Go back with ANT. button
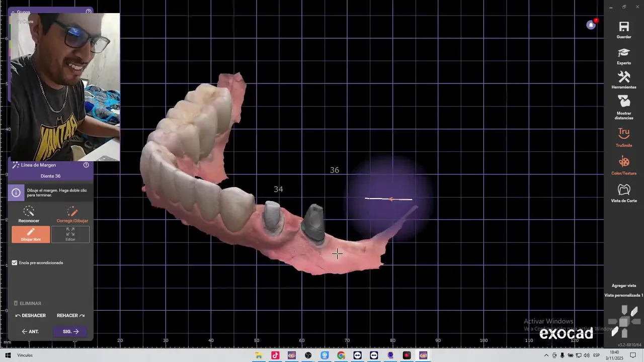 pos(30,332)
